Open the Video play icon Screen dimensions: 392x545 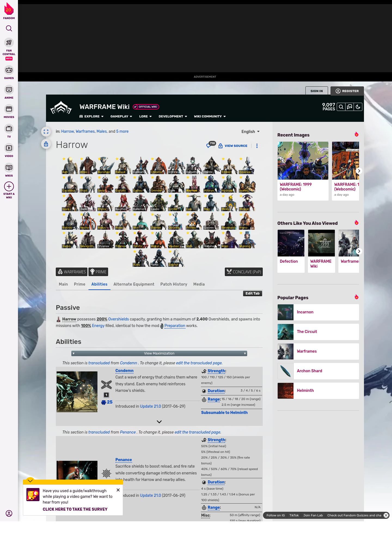[9, 148]
